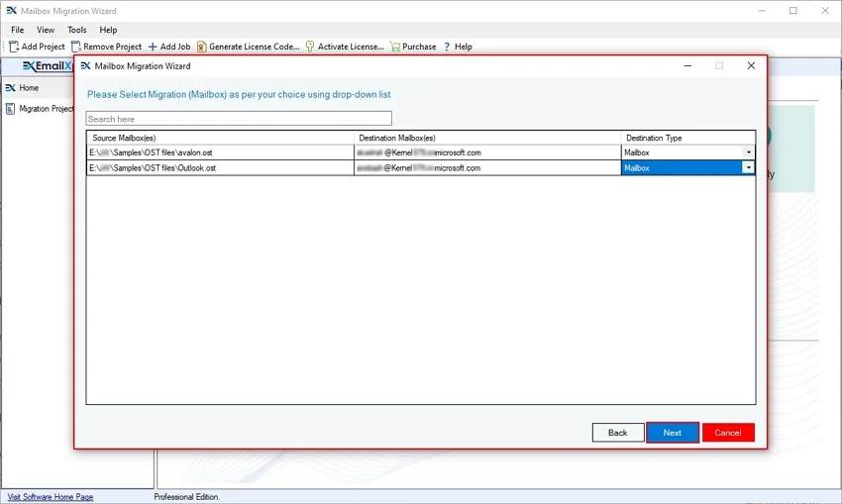Click the Remove Project toolbar icon

[75, 47]
